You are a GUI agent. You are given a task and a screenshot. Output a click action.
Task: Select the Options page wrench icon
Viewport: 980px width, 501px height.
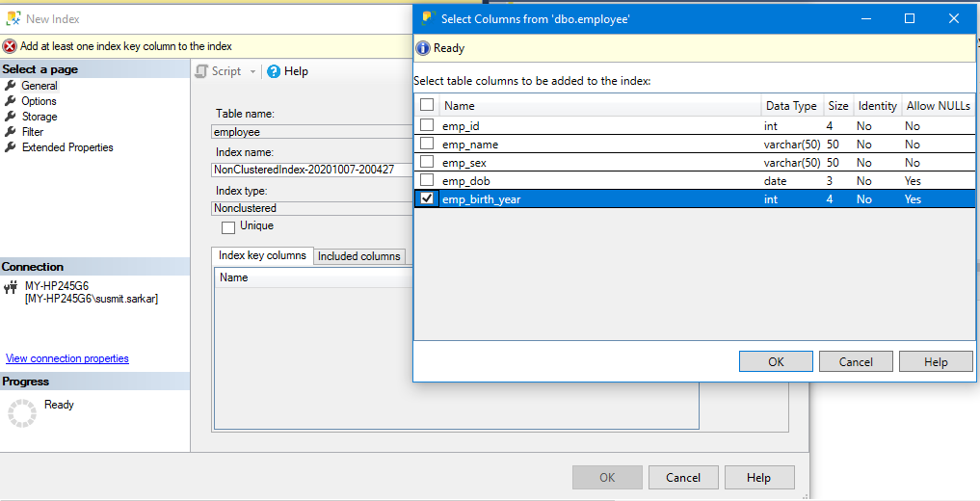click(11, 101)
